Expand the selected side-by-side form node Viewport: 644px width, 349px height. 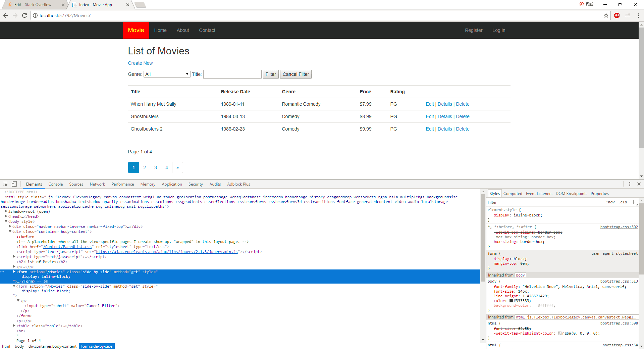14,272
